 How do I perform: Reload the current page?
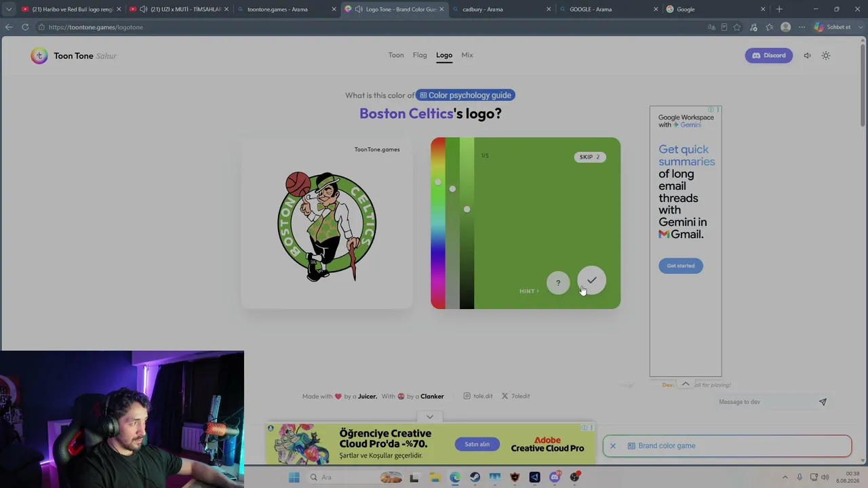tap(25, 27)
